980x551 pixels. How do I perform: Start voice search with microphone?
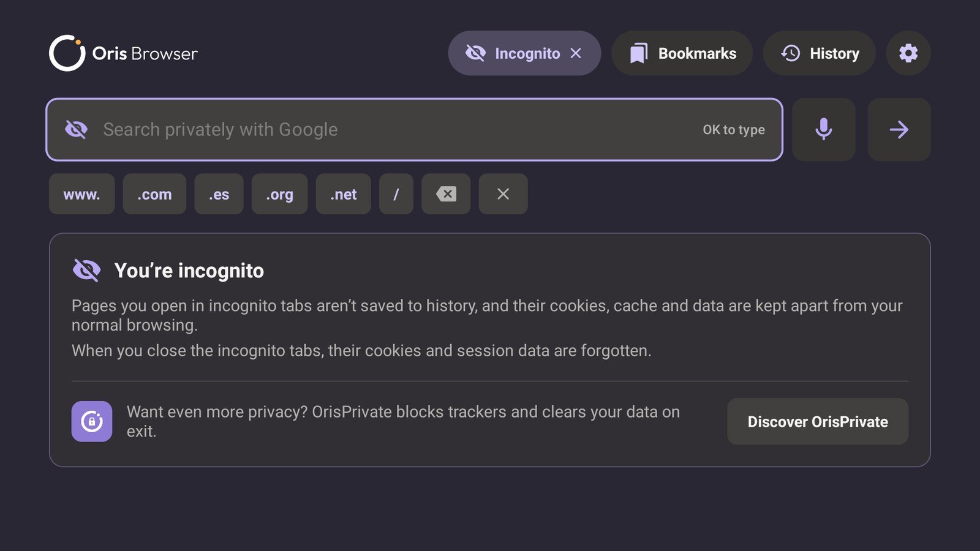click(x=824, y=129)
